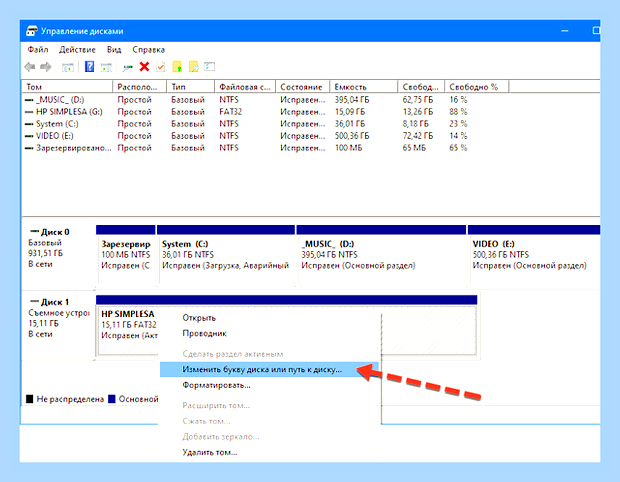The width and height of the screenshot is (620, 482).
Task: Click the grayed Сделать раздел активным entry
Action: tap(270, 354)
